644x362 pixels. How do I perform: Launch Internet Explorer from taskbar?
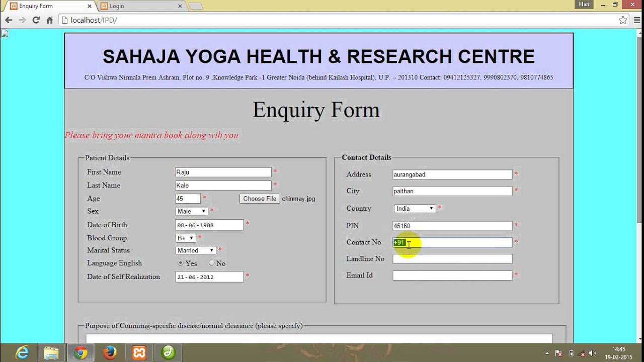click(22, 352)
